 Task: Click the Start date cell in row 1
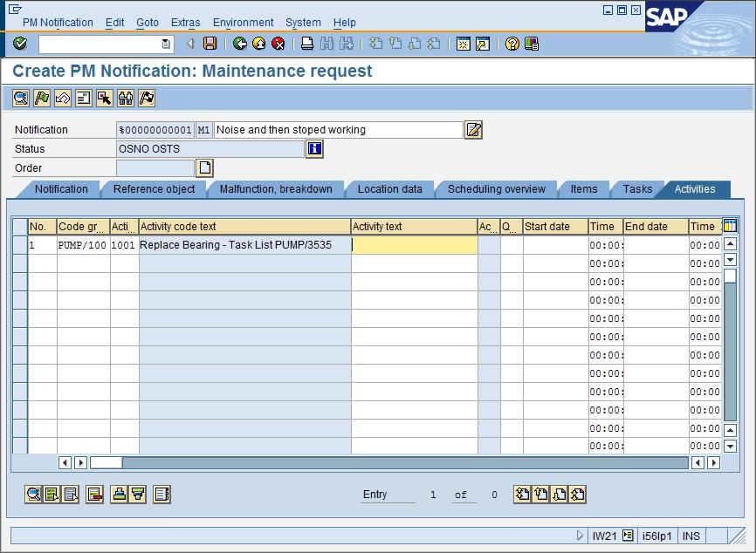(555, 245)
